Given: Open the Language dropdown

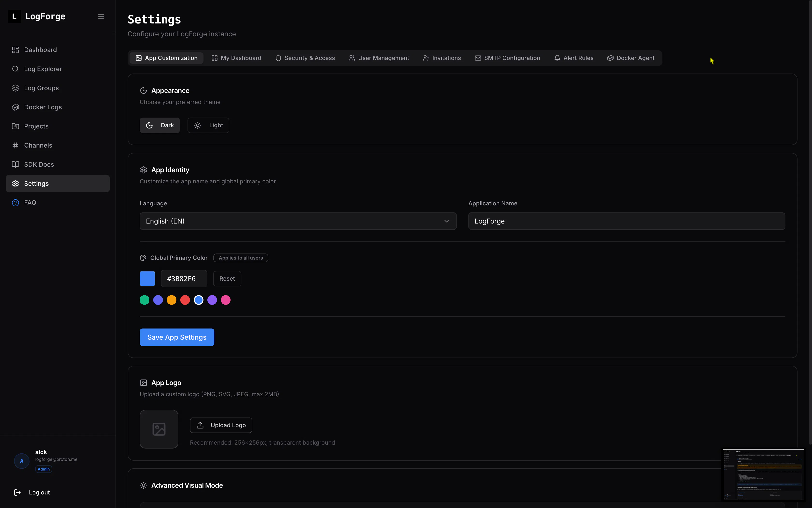Looking at the screenshot, I should [298, 221].
